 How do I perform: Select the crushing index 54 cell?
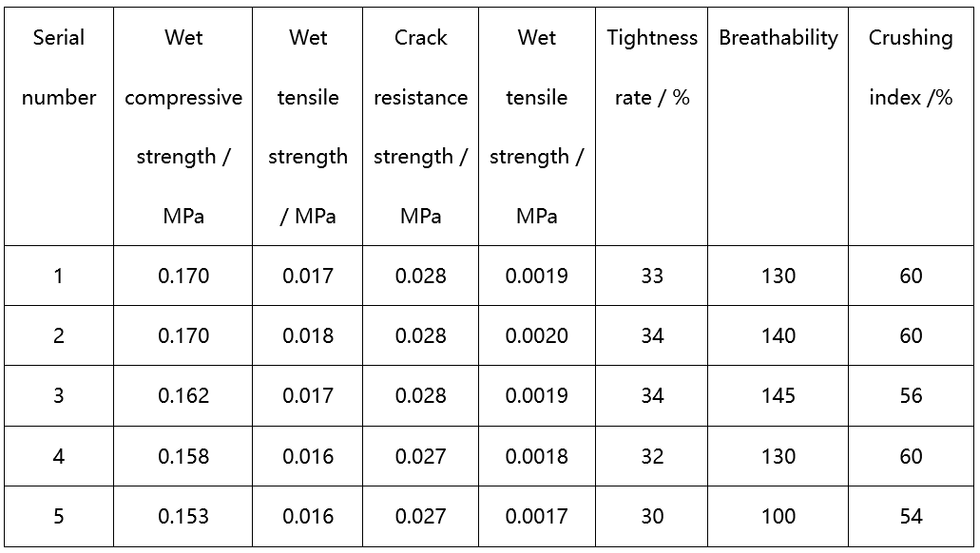click(x=911, y=517)
